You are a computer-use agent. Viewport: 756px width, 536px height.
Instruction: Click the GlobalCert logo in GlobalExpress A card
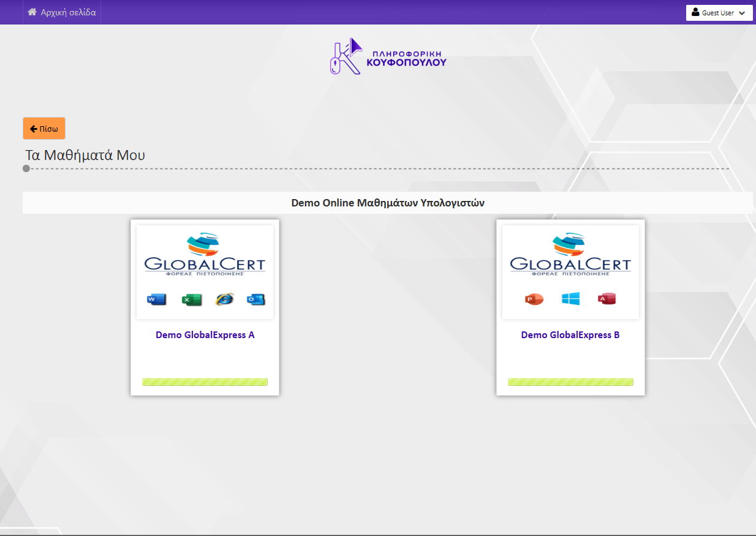click(205, 255)
